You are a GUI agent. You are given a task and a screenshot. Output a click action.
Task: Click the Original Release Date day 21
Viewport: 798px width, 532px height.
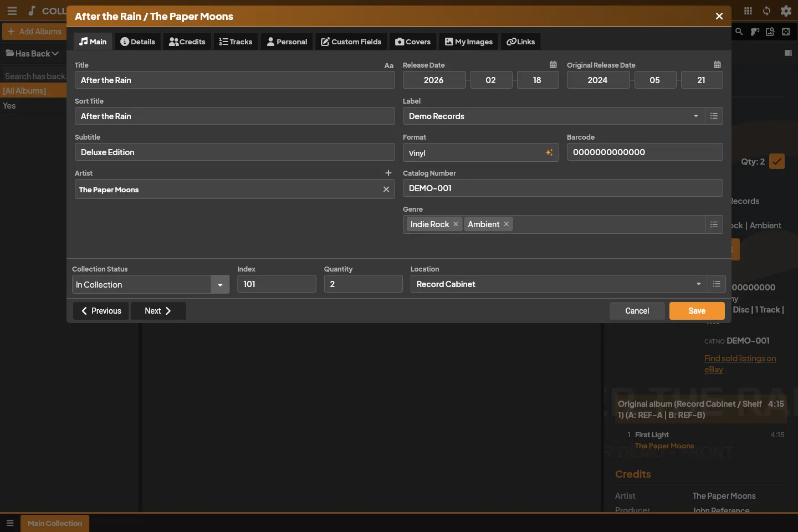[x=702, y=80]
